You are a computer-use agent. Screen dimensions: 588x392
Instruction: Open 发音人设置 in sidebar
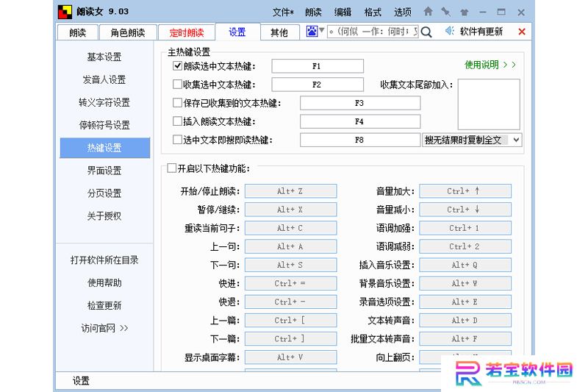pyautogui.click(x=104, y=79)
